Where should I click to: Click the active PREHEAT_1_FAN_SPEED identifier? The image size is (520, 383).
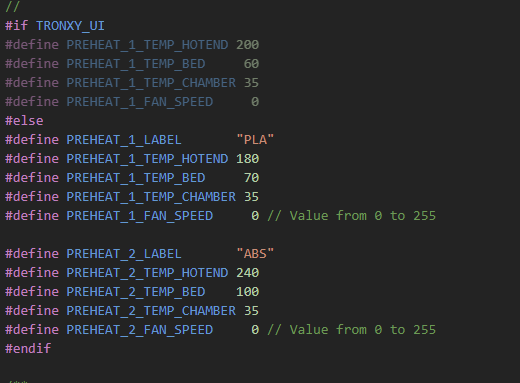(140, 216)
